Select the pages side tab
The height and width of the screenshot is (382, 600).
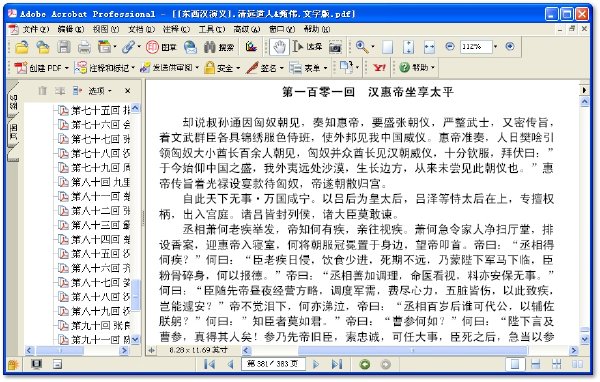point(13,132)
